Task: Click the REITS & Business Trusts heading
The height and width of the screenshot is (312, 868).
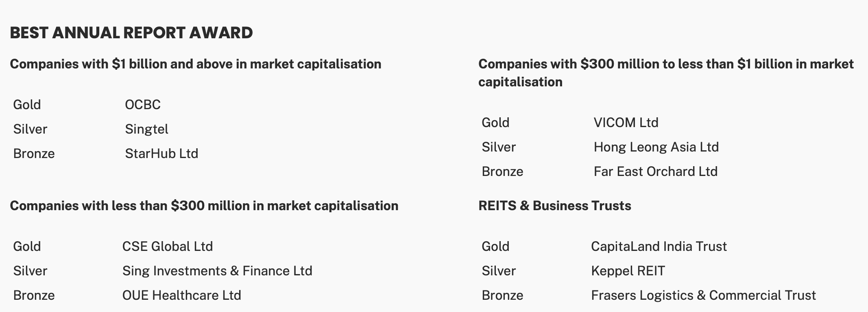Action: pyautogui.click(x=554, y=206)
